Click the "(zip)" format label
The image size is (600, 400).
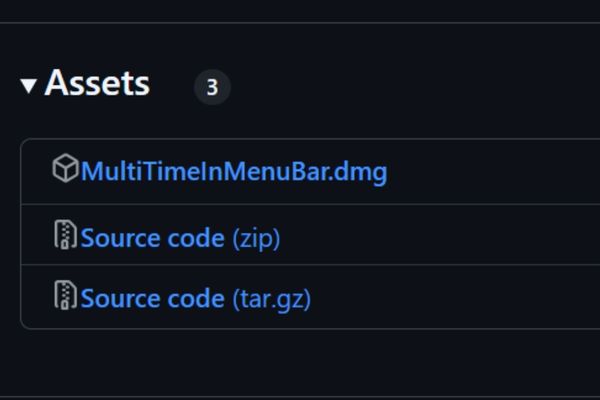[256, 238]
